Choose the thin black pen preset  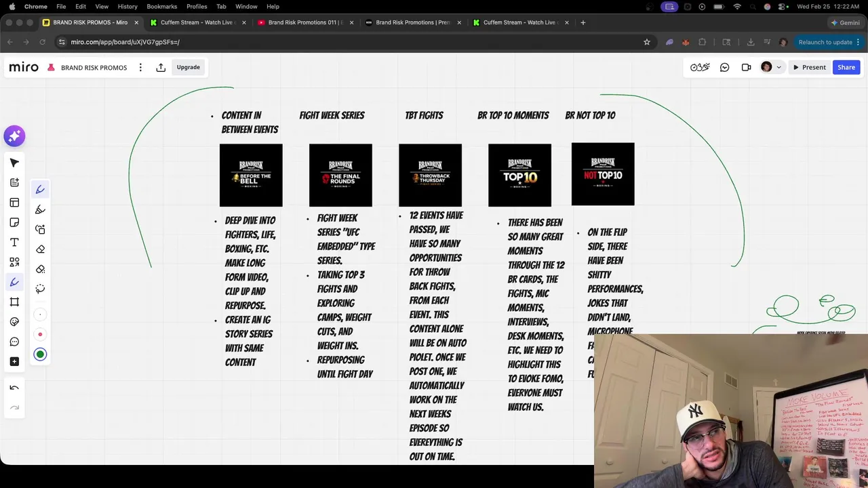[x=40, y=314]
